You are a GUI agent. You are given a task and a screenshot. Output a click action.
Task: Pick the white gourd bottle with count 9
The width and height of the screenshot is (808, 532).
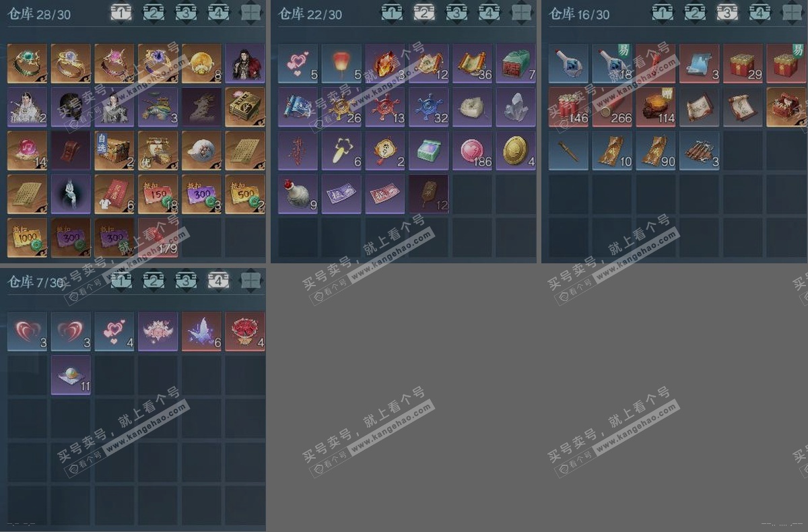pos(298,194)
